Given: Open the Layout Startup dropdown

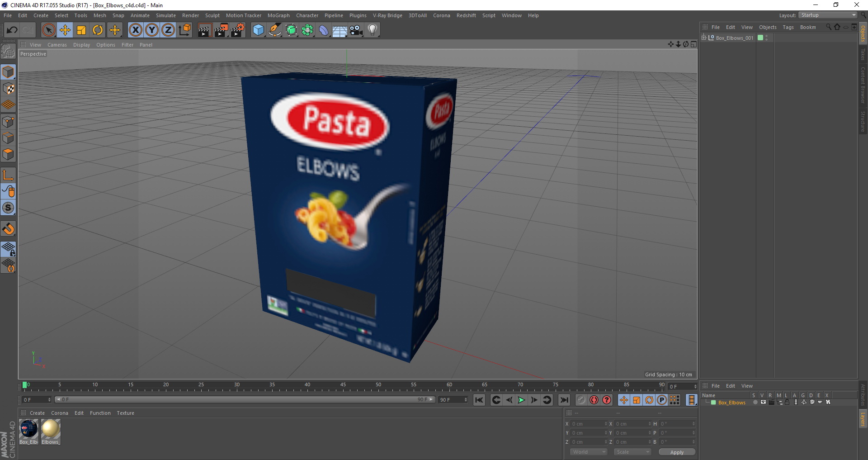Looking at the screenshot, I should point(827,15).
